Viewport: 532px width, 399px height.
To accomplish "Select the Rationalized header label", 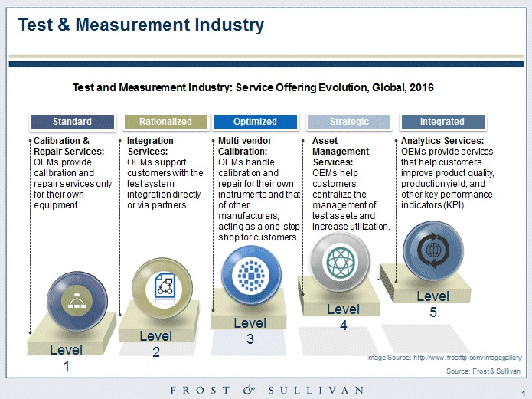I will tap(165, 122).
